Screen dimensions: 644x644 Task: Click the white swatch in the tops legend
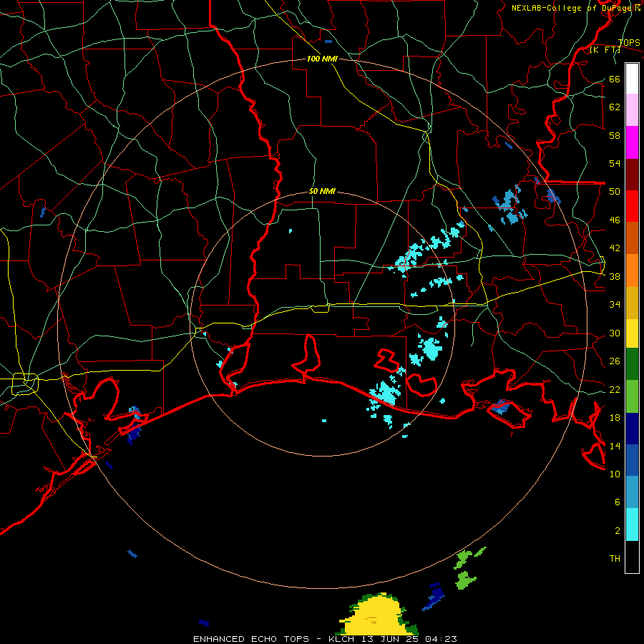[x=632, y=79]
